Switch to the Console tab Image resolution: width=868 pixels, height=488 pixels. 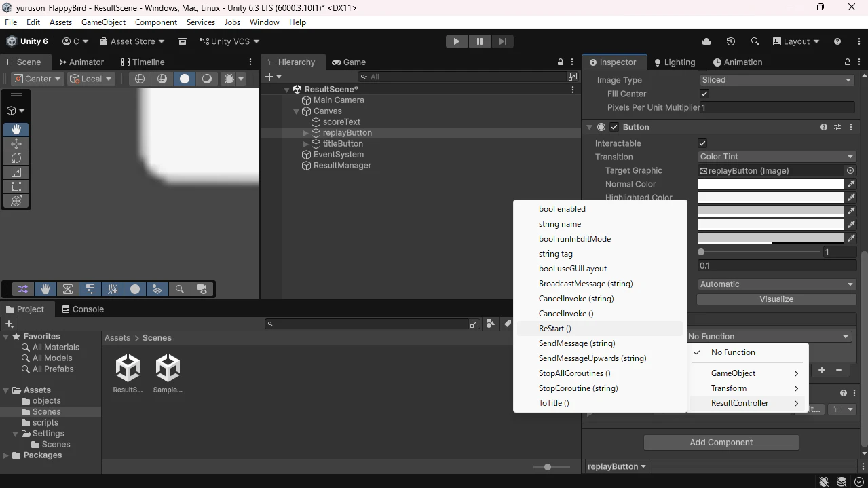click(83, 309)
